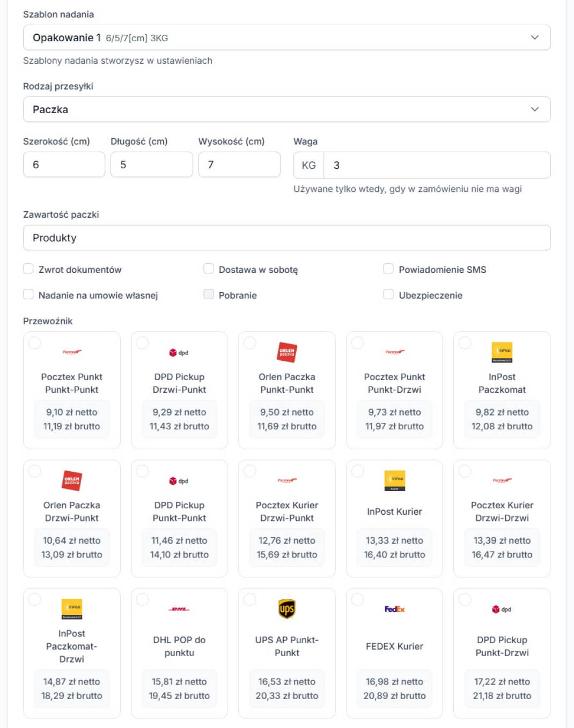Focus the Waga weight input field
The image size is (574, 728).
[437, 165]
